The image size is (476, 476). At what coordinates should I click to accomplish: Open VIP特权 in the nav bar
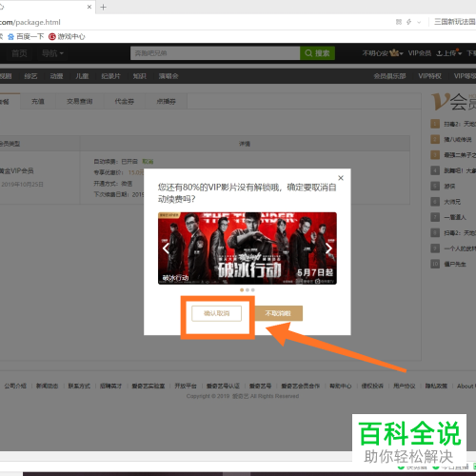pyautogui.click(x=429, y=76)
